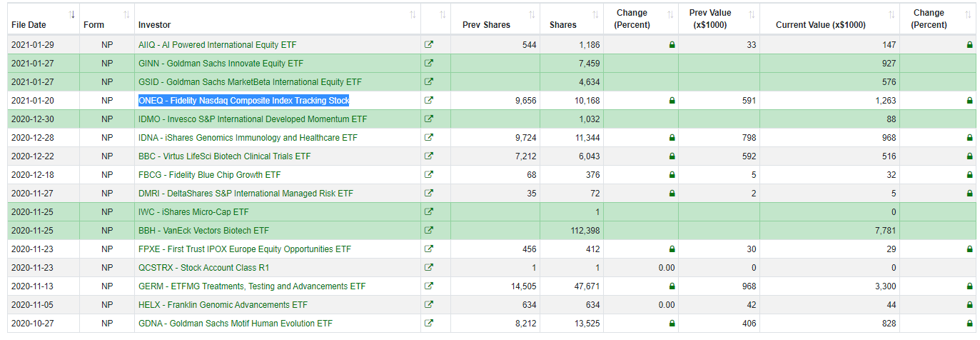Open GSID Goldman Sachs MarketBeta ETF link

pos(250,81)
